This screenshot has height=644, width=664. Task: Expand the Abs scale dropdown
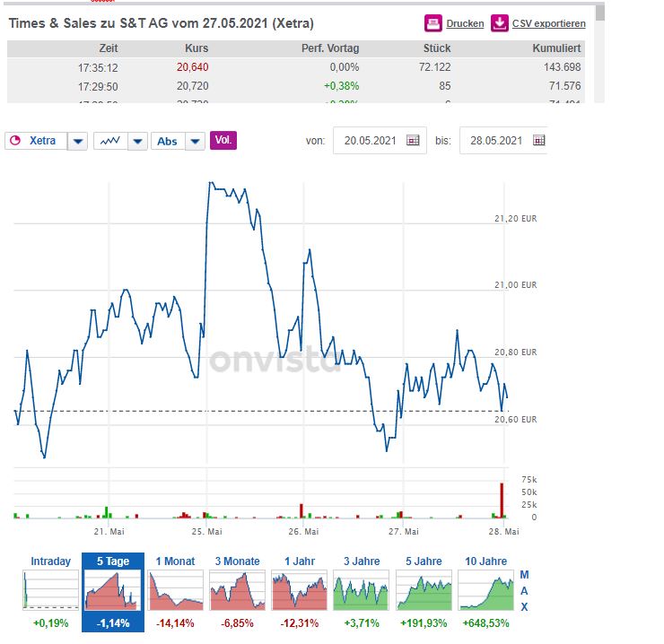click(196, 141)
